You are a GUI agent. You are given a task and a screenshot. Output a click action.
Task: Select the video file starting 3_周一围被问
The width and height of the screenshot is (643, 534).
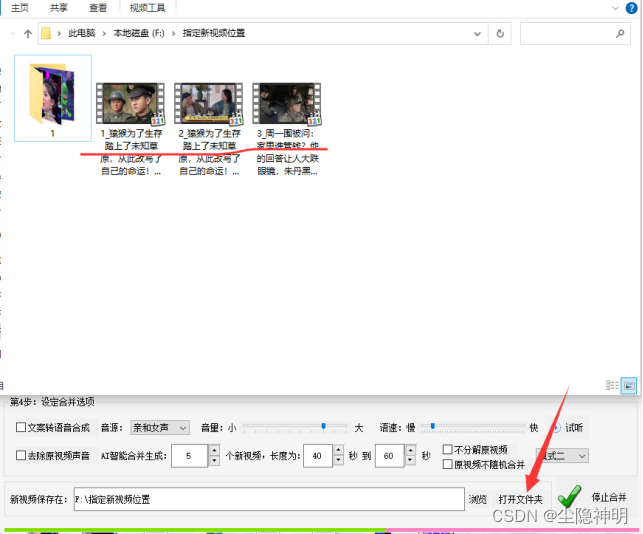pyautogui.click(x=287, y=129)
